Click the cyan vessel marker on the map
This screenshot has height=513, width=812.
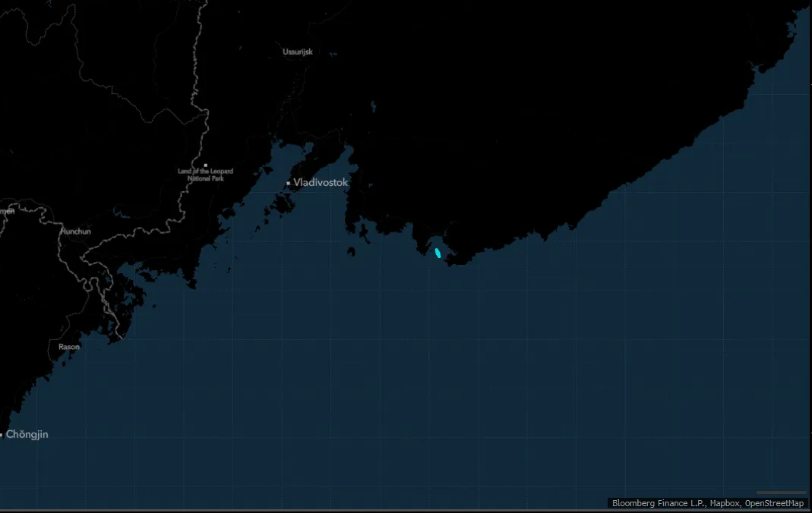(438, 253)
